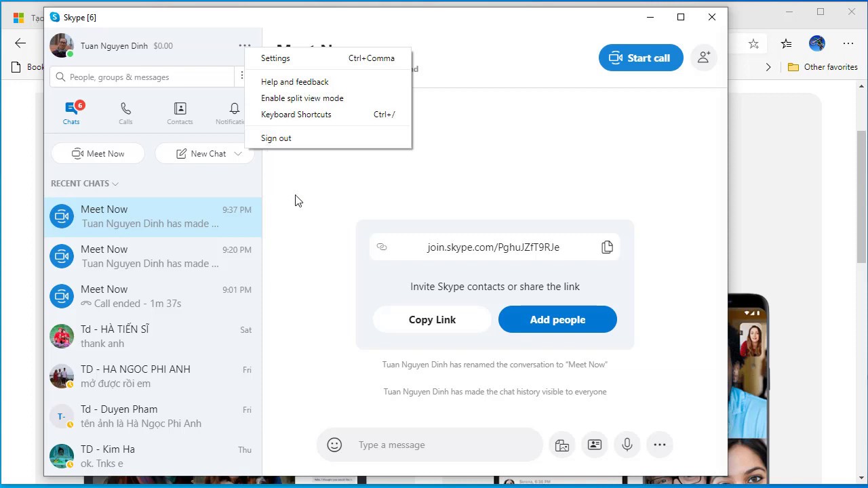The height and width of the screenshot is (488, 868).
Task: Click the Copy Link button
Action: point(432,320)
